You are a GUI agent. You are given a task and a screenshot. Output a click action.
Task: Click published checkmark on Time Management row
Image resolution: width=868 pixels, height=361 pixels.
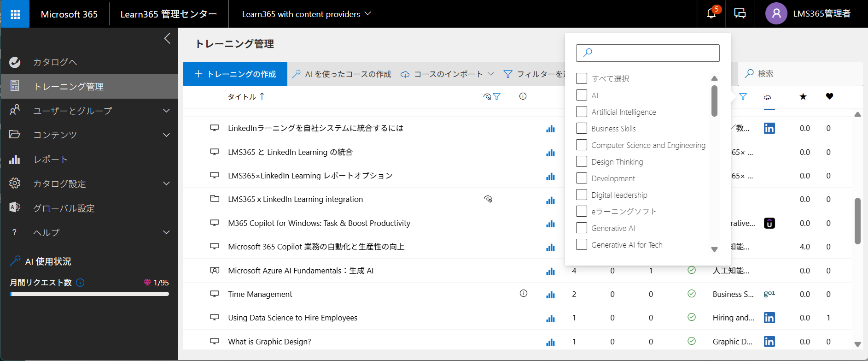coord(692,294)
